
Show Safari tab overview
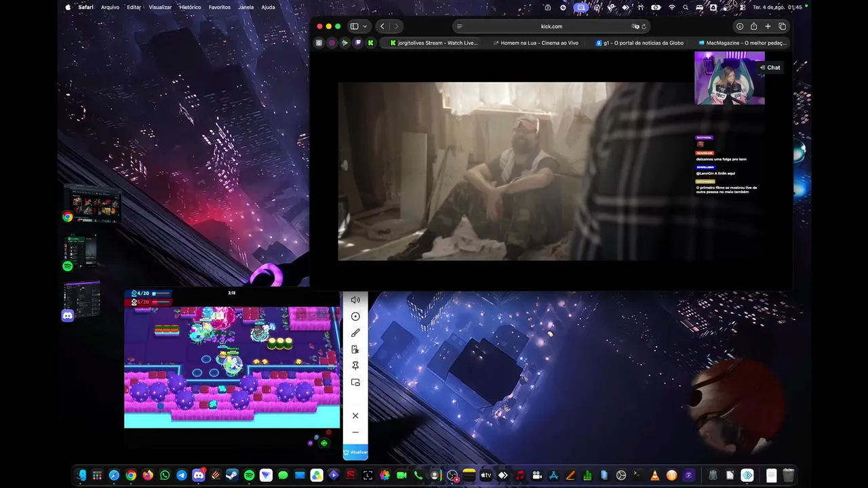(782, 26)
